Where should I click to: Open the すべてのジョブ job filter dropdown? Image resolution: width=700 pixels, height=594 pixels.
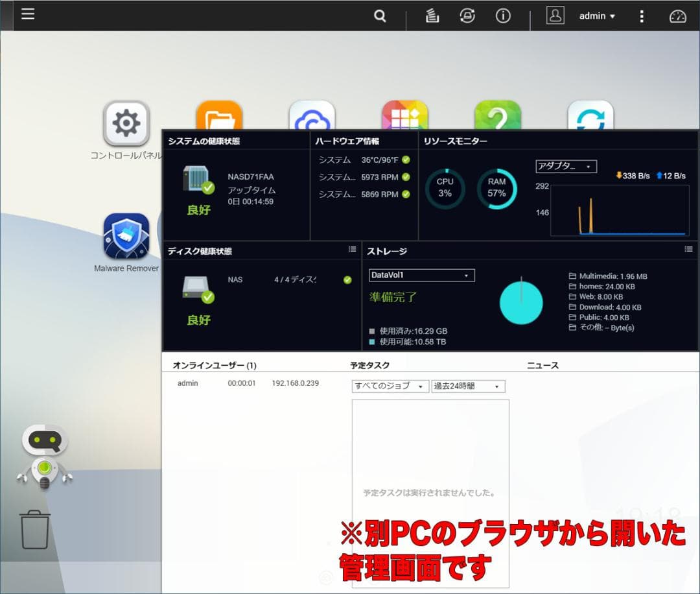pyautogui.click(x=390, y=386)
